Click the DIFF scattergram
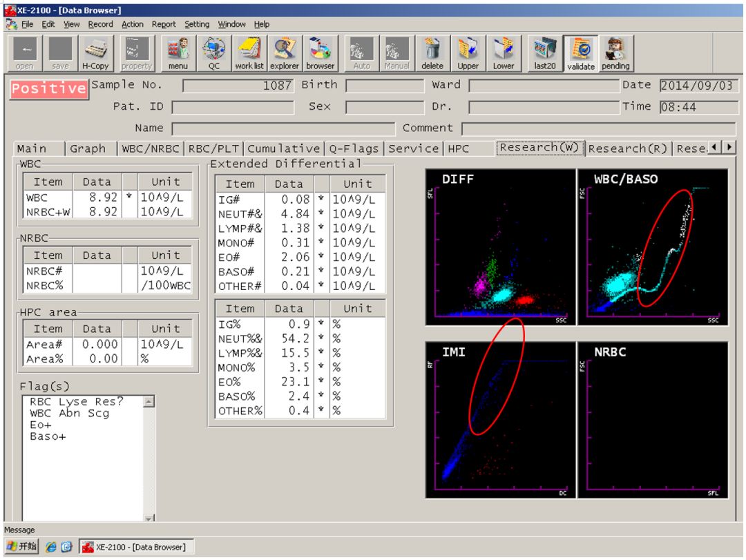 tap(501, 247)
